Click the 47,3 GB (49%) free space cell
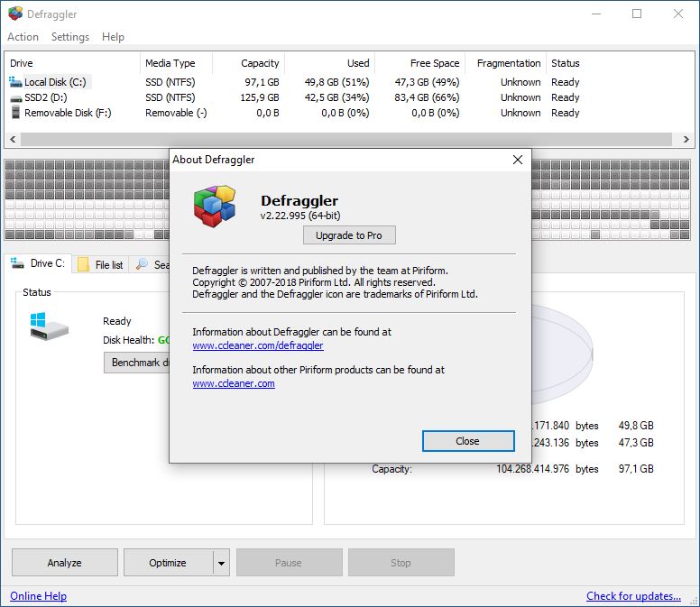700x607 pixels. (x=428, y=82)
